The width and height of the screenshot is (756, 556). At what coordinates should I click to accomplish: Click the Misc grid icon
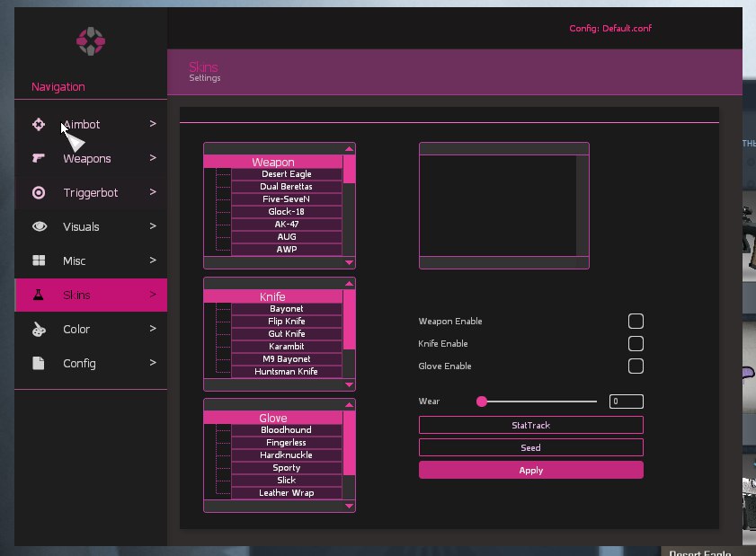pos(39,260)
